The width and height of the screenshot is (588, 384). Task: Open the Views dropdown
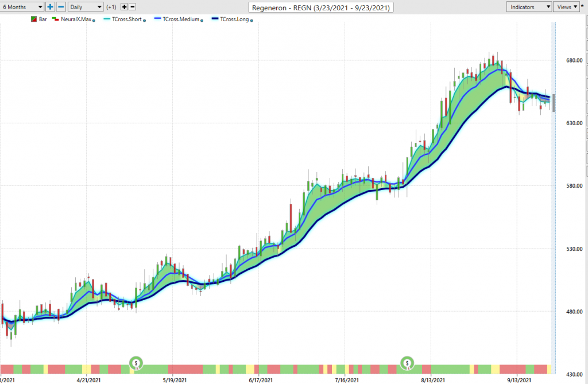(566, 7)
